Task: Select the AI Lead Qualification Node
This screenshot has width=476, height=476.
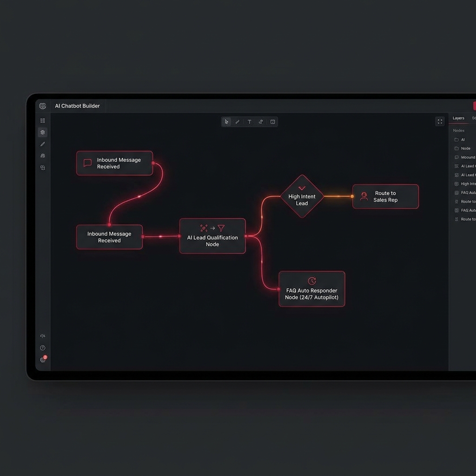Action: 212,236
